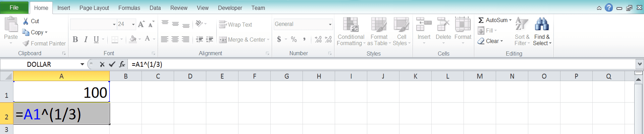Click the Cut scissors icon
644x134 pixels.
coord(26,21)
